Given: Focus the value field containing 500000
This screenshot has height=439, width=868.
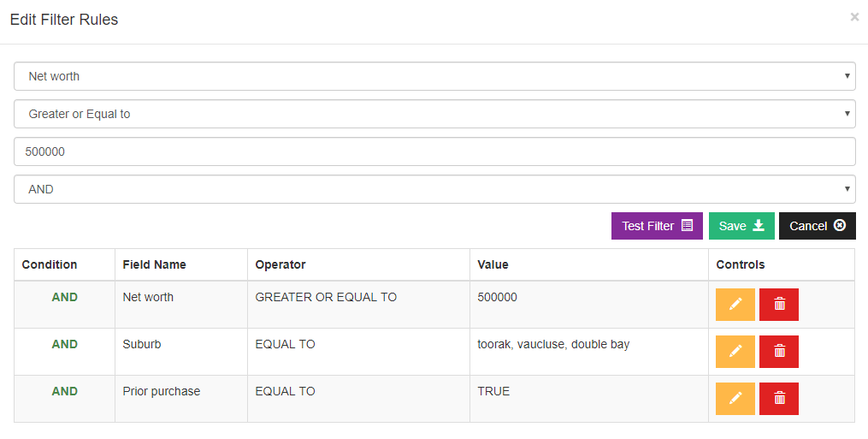Looking at the screenshot, I should pyautogui.click(x=434, y=151).
